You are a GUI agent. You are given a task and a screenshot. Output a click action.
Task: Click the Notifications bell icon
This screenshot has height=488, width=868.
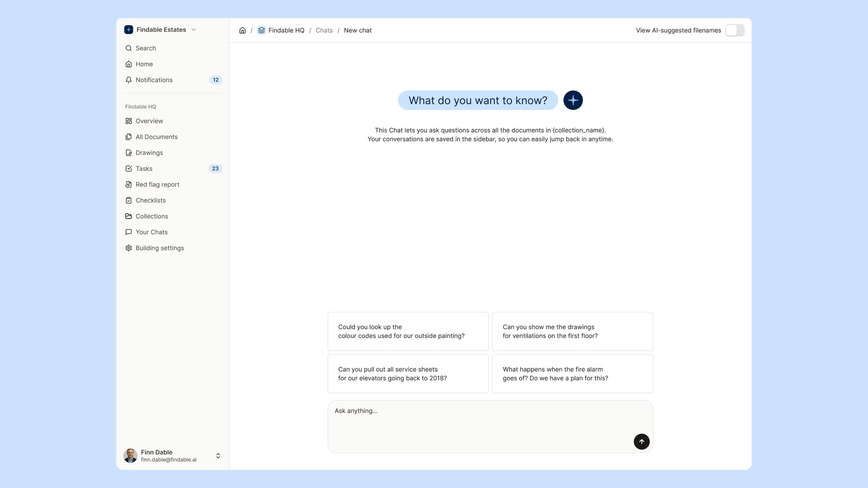pyautogui.click(x=128, y=80)
